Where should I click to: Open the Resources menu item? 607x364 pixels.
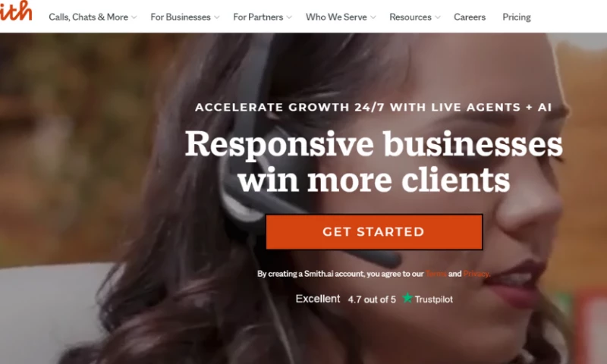(410, 17)
